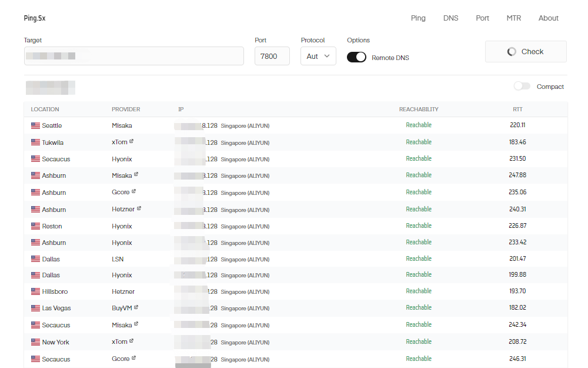
Task: Select the Port number field showing 7800
Action: click(x=272, y=55)
